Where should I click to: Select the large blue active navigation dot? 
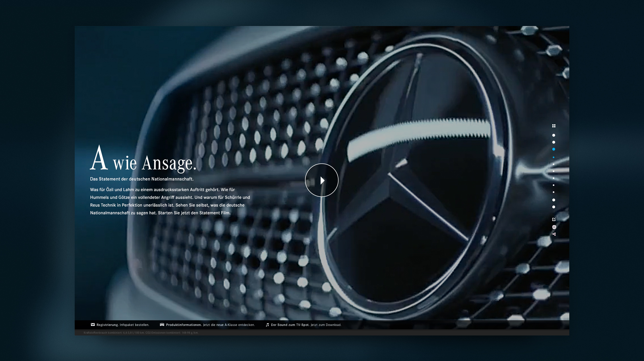click(x=554, y=149)
